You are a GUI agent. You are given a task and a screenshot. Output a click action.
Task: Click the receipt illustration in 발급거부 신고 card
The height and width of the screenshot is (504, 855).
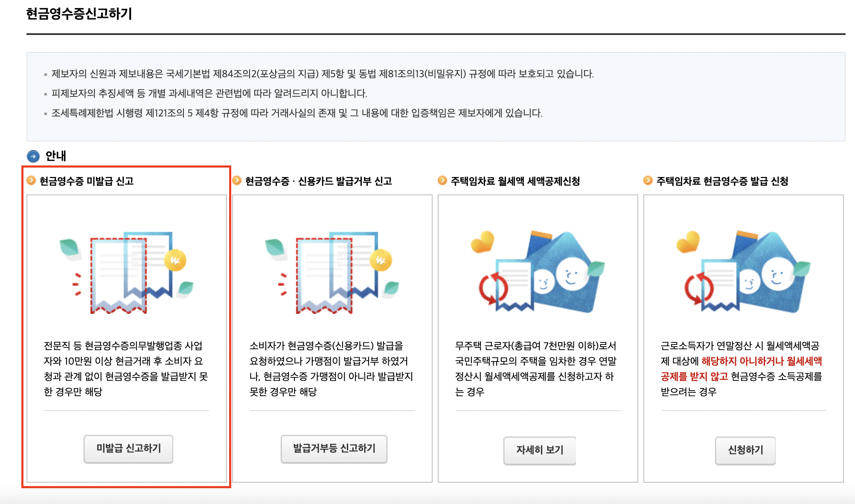point(332,272)
